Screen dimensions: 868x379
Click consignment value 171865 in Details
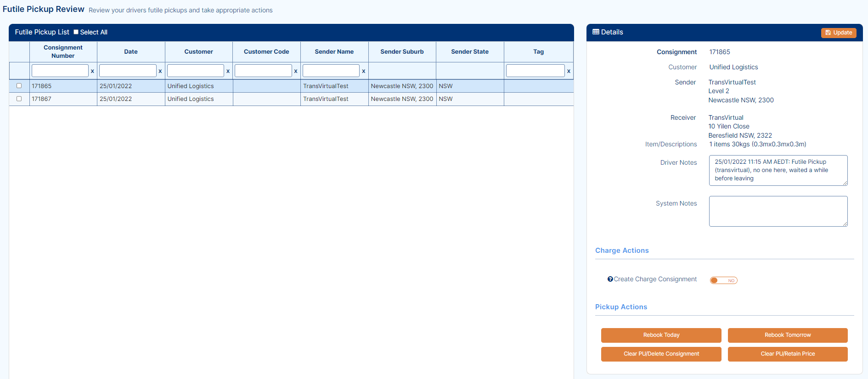720,52
